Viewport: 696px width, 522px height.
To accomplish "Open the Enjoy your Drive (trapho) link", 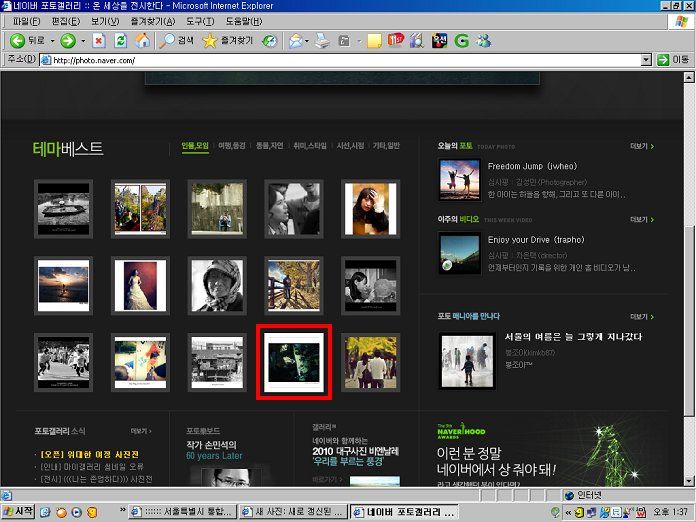I will (536, 240).
